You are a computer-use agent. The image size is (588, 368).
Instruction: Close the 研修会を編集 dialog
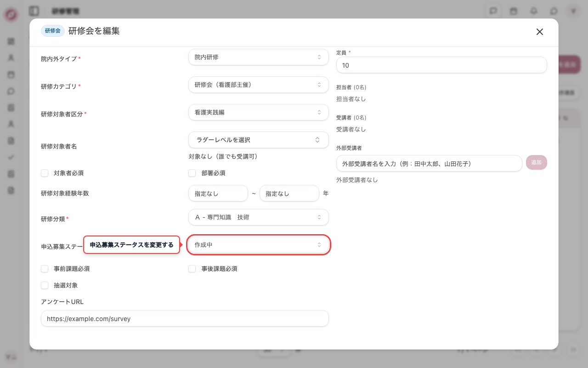[x=540, y=32]
